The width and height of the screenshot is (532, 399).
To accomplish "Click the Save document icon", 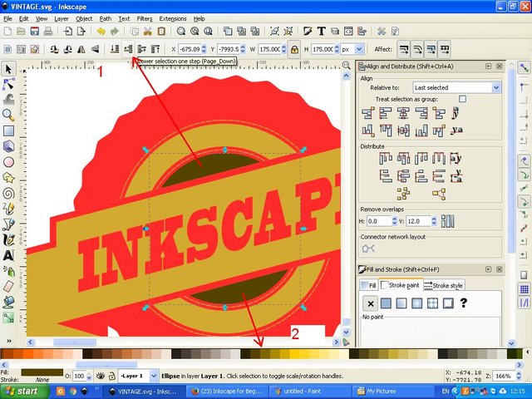I will click(35, 32).
